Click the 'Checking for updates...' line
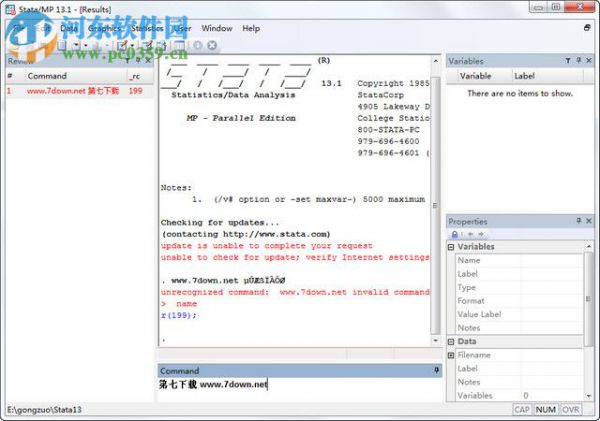The width and height of the screenshot is (600, 421). pos(220,222)
